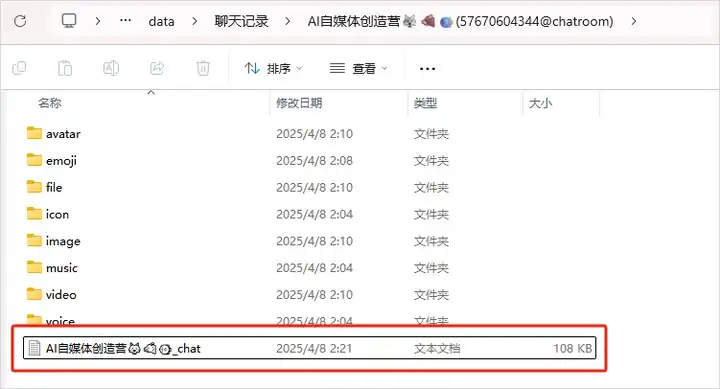Click the music row date 2025/4/8 2:04

[314, 268]
